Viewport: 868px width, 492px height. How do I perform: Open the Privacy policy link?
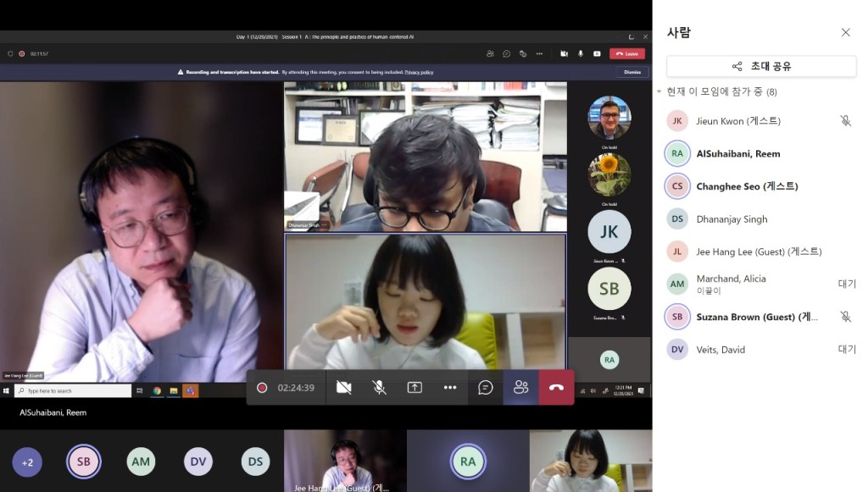click(x=419, y=72)
